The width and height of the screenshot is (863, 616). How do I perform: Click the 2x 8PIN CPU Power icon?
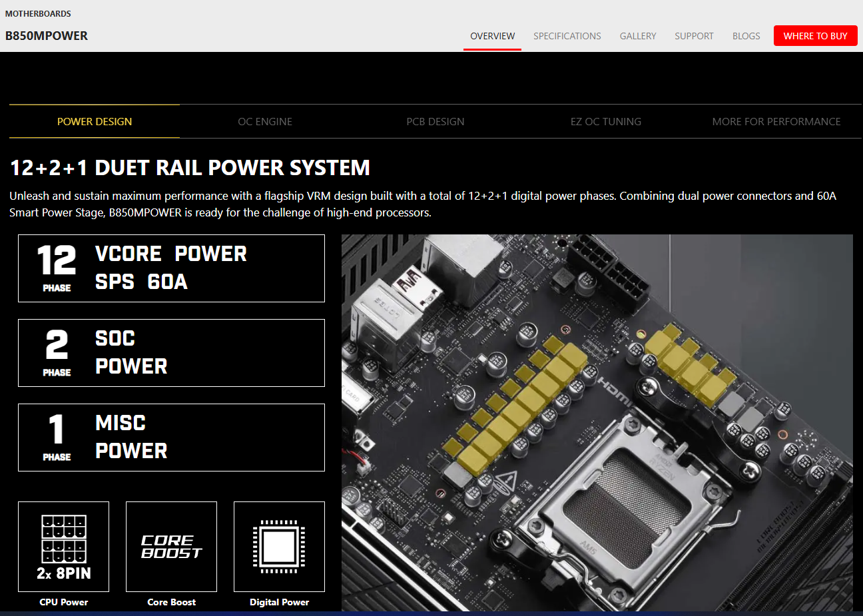pyautogui.click(x=63, y=547)
